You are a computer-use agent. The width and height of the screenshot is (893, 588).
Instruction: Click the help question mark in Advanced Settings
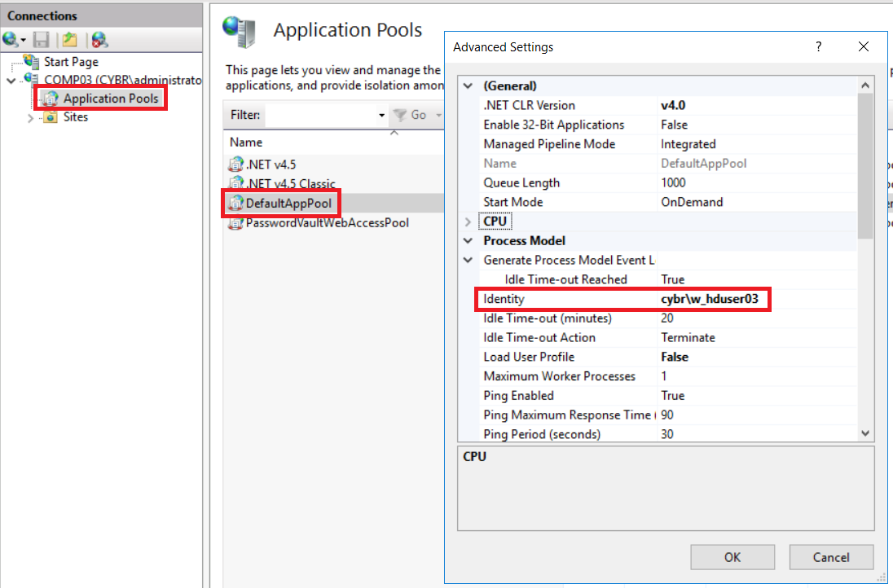[819, 47]
